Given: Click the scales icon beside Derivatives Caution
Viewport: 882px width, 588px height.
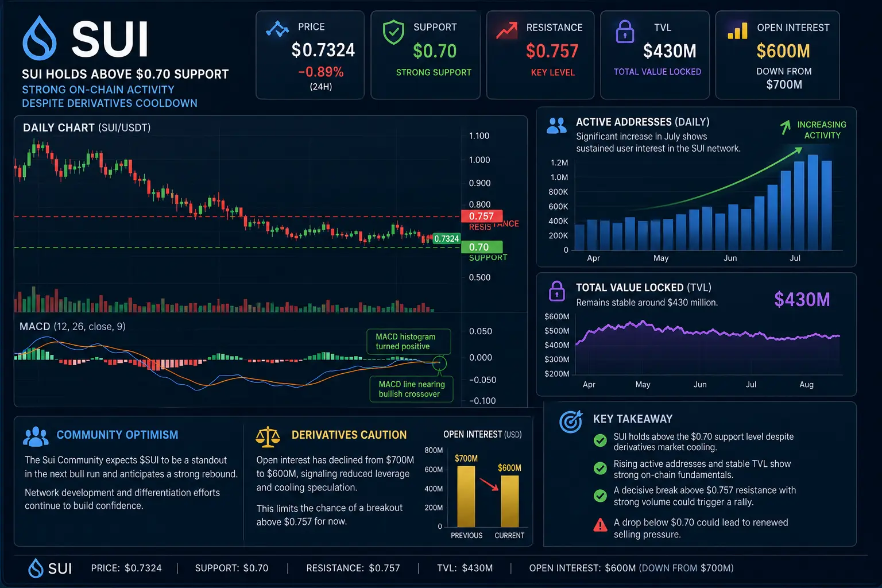Looking at the screenshot, I should (268, 437).
